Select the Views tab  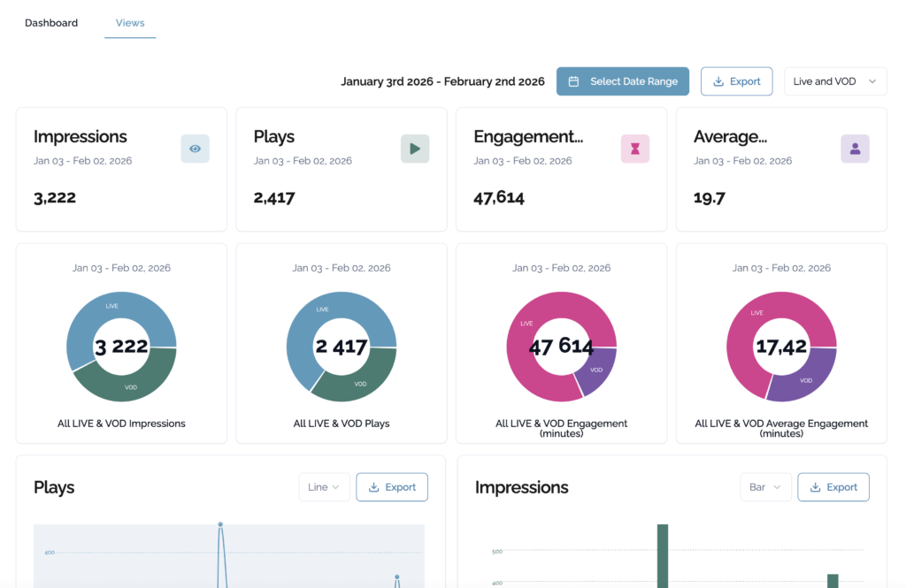click(130, 23)
